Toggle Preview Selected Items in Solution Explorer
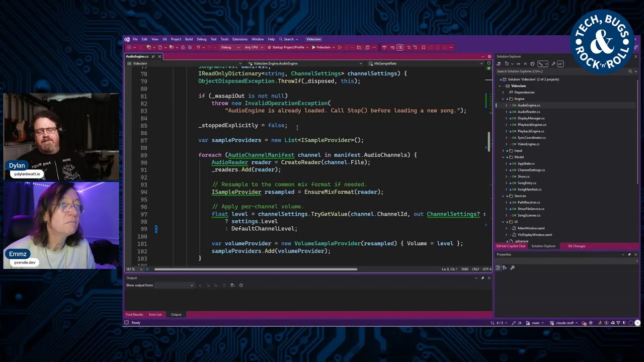Image resolution: width=644 pixels, height=362 pixels. coord(560,64)
